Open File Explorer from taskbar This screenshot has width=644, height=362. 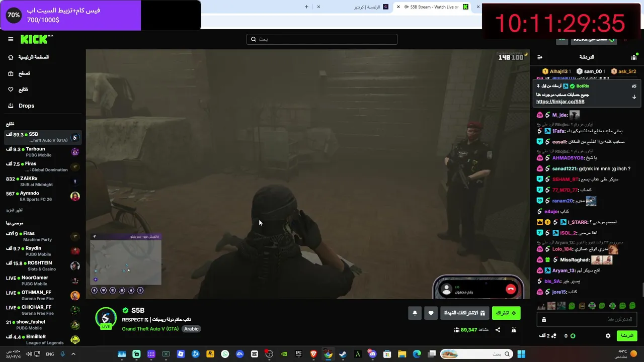point(402,354)
